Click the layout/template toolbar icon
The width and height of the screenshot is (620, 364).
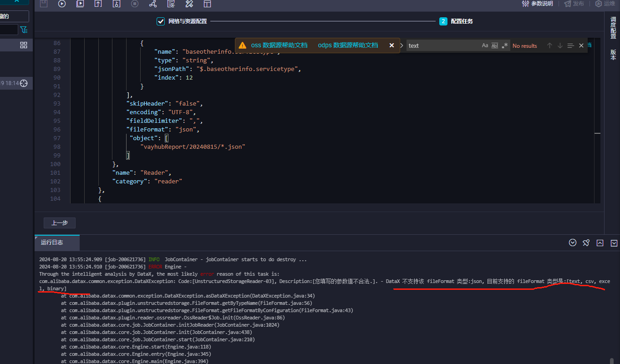[208, 4]
